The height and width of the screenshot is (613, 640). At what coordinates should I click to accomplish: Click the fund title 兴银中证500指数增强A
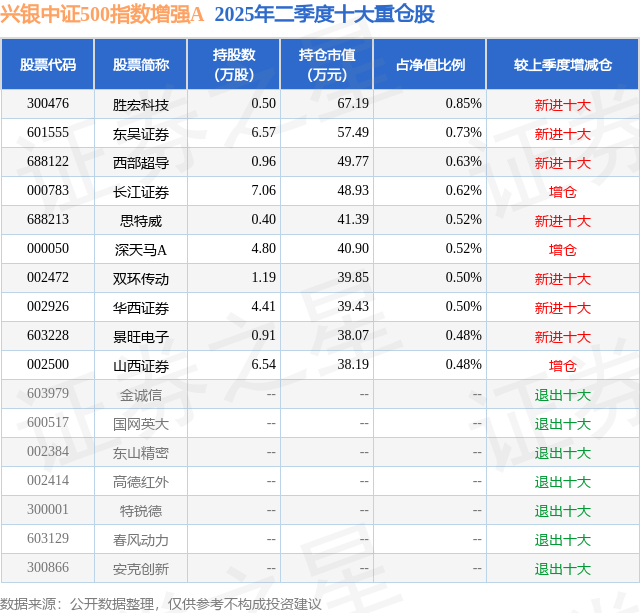pos(102,14)
